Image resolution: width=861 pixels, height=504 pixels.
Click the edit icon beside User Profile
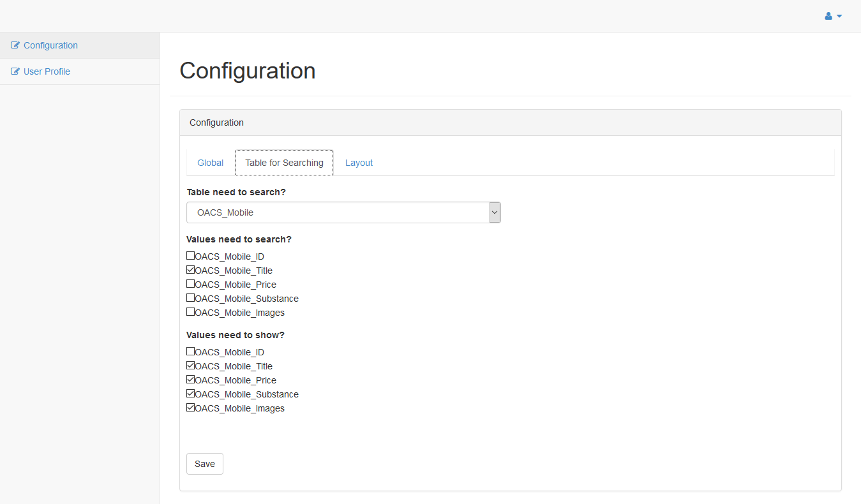(x=15, y=71)
